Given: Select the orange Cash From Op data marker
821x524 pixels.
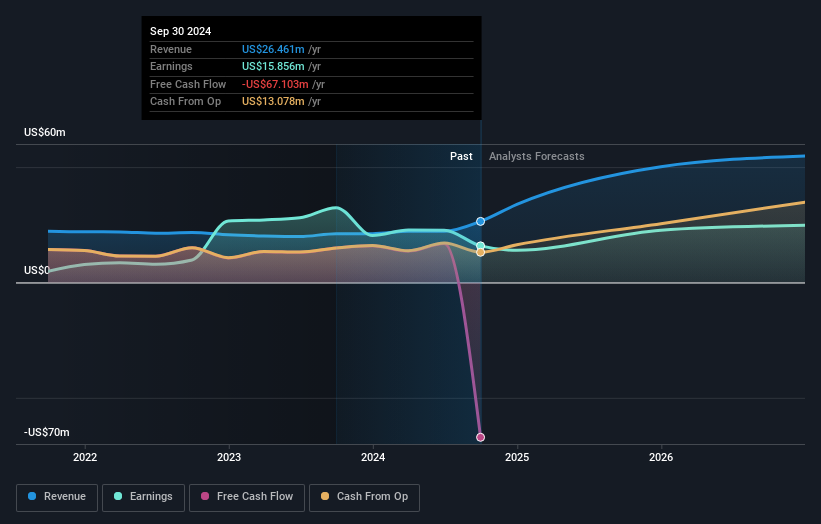Looking at the screenshot, I should coord(480,252).
